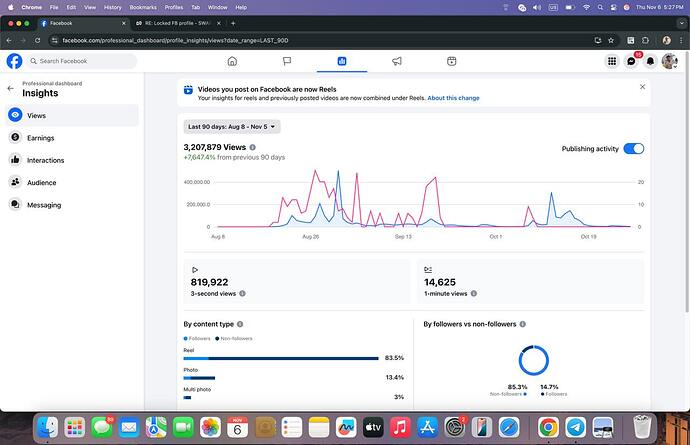Screen dimensions: 690x445
Task: Open the History menu
Action: point(112,7)
